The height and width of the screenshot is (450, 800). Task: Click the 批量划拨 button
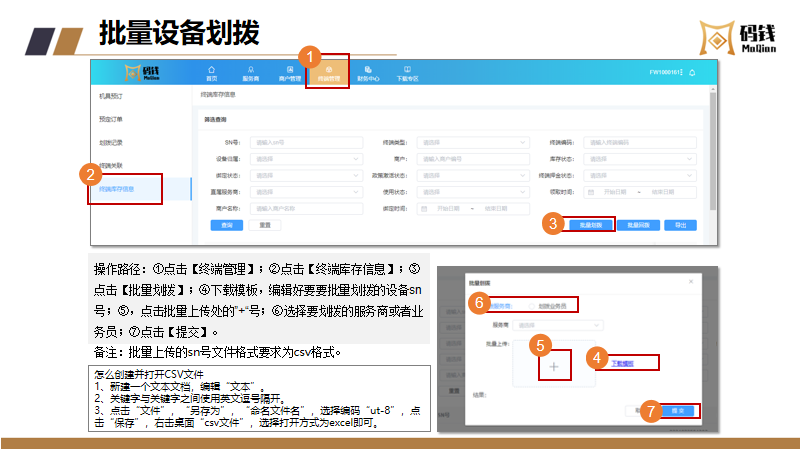click(590, 225)
